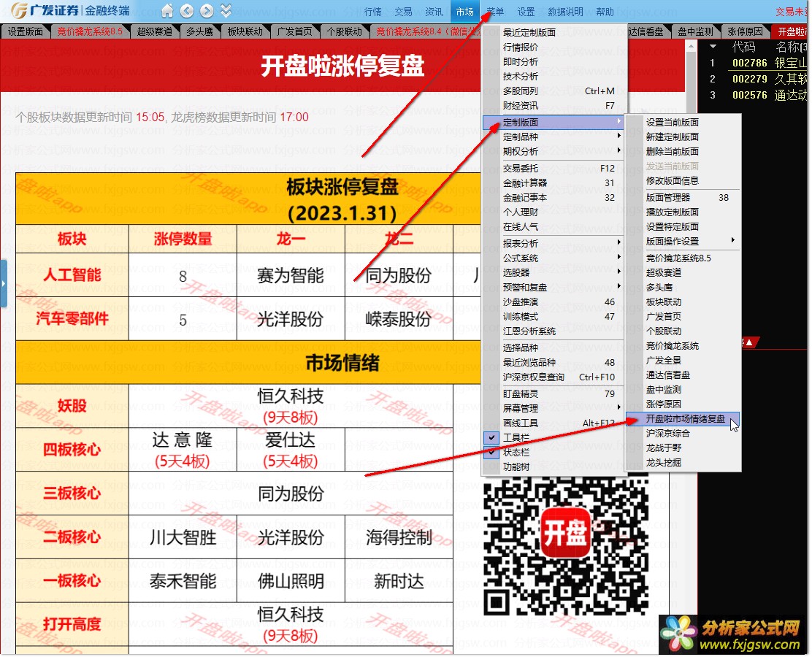Switch to the 超级赛道 tab

[x=155, y=31]
